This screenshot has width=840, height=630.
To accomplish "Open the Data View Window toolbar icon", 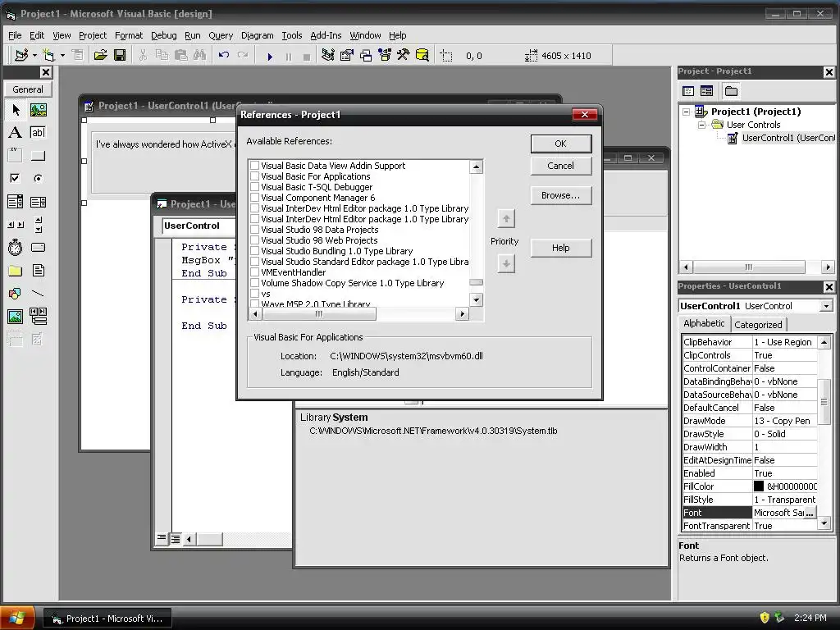I will (x=422, y=55).
